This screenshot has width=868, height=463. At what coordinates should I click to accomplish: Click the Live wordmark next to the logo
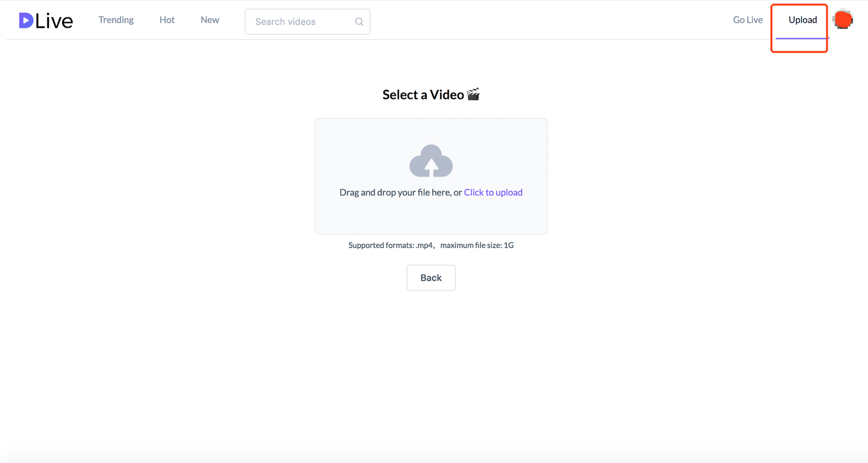point(55,20)
